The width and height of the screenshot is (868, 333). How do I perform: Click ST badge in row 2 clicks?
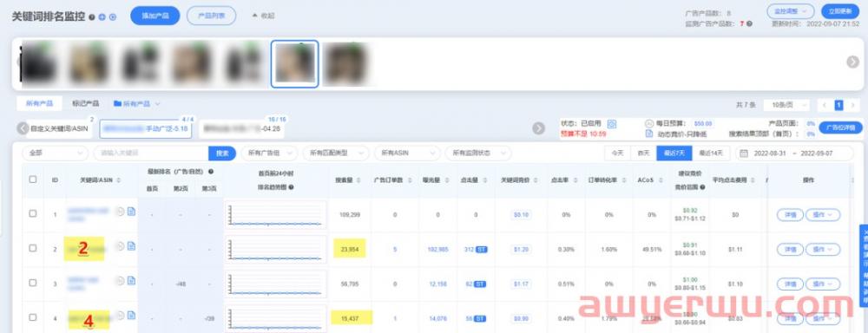481,250
